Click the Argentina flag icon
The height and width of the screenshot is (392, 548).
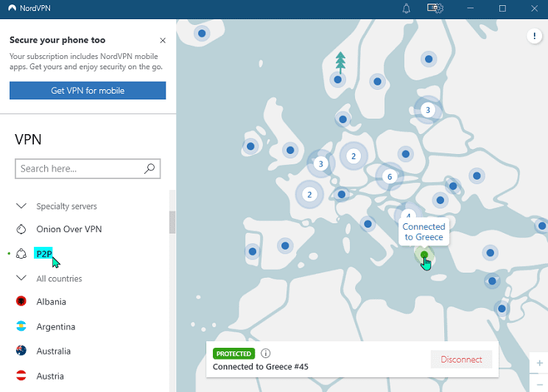21,326
